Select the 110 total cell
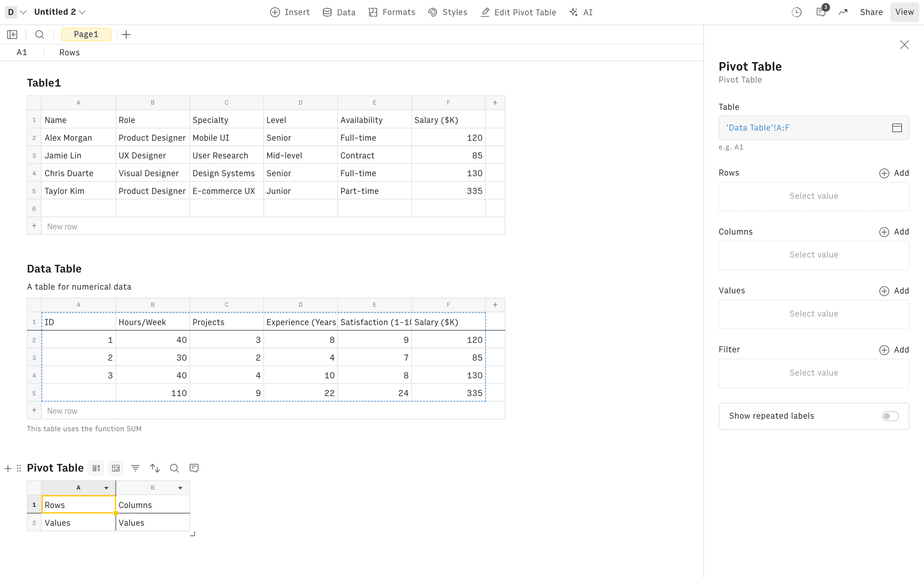924x578 pixels. coord(153,393)
